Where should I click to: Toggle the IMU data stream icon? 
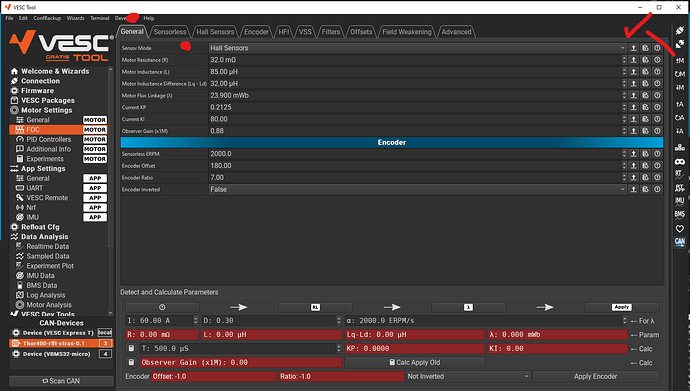680,201
